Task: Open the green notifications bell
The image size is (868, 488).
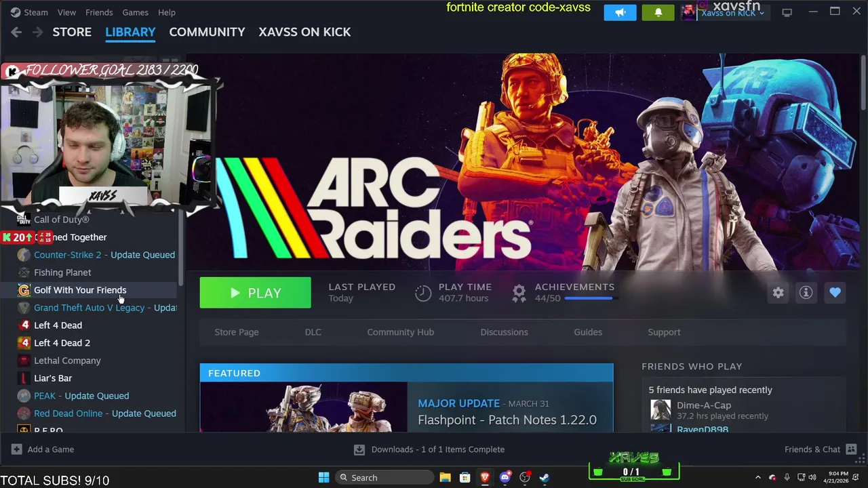Action: [658, 12]
